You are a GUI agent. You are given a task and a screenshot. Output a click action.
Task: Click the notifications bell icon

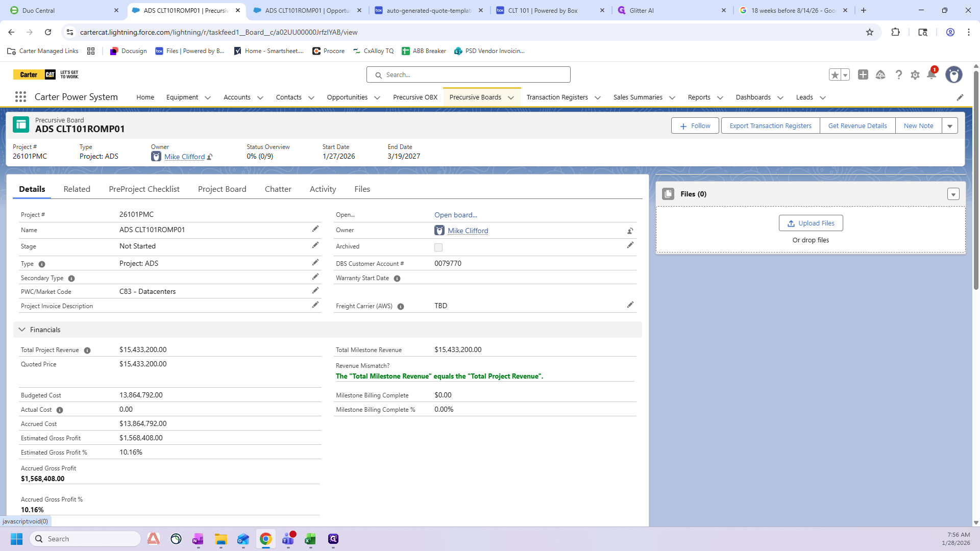point(931,75)
